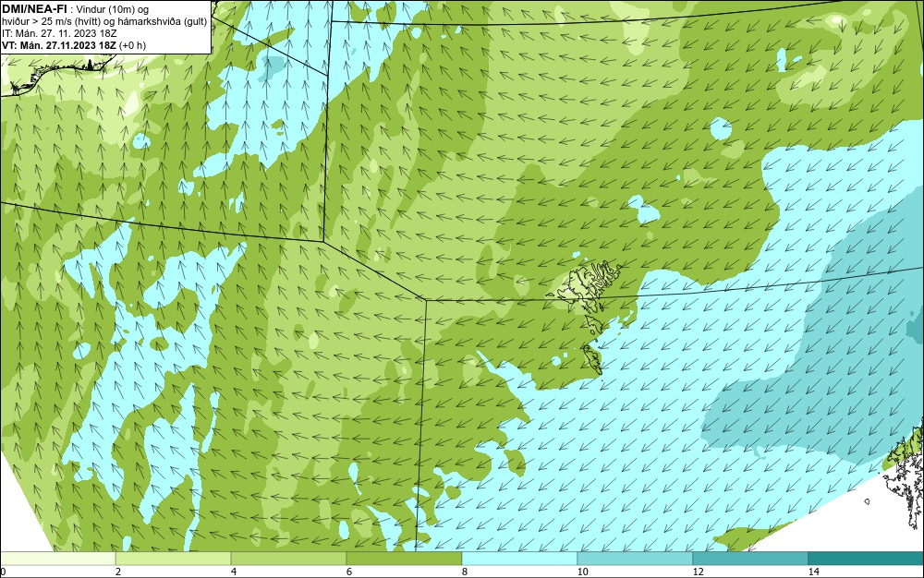Click the 8–10 m/s light cyan legend swatch

[519, 559]
